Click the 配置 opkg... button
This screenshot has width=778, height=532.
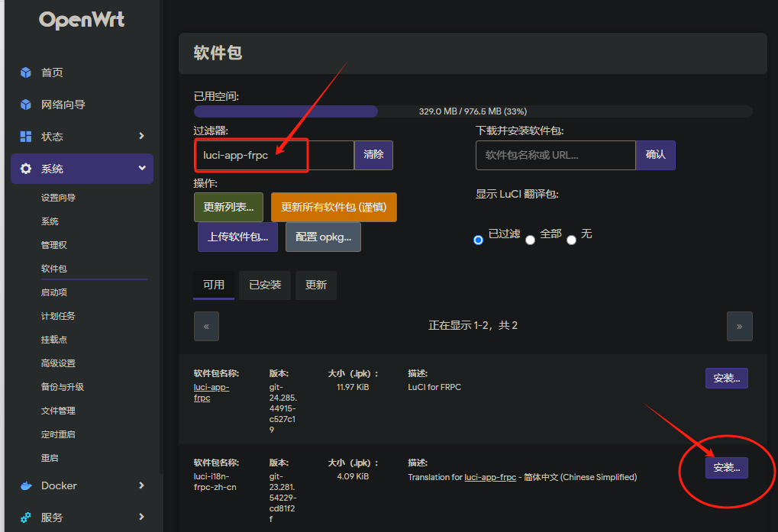pyautogui.click(x=323, y=237)
